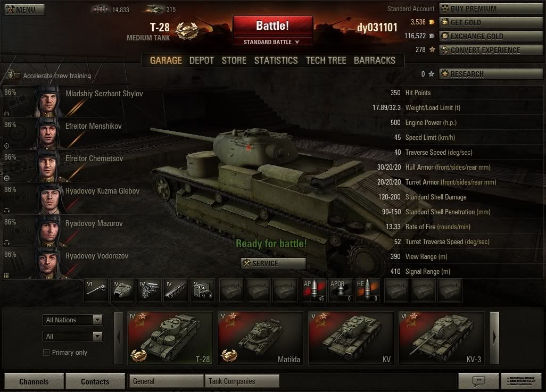This screenshot has height=392, width=546.
Task: Switch to the Tech Tree tab
Action: click(x=326, y=61)
